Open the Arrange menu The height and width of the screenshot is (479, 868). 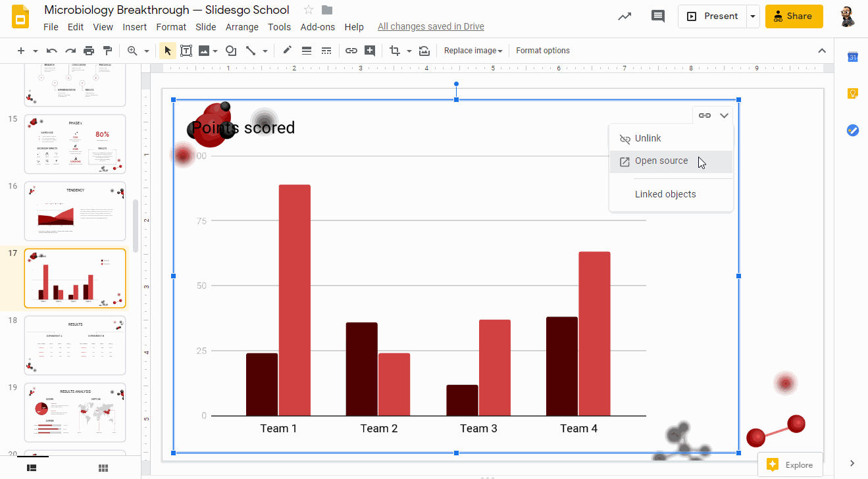click(x=242, y=27)
